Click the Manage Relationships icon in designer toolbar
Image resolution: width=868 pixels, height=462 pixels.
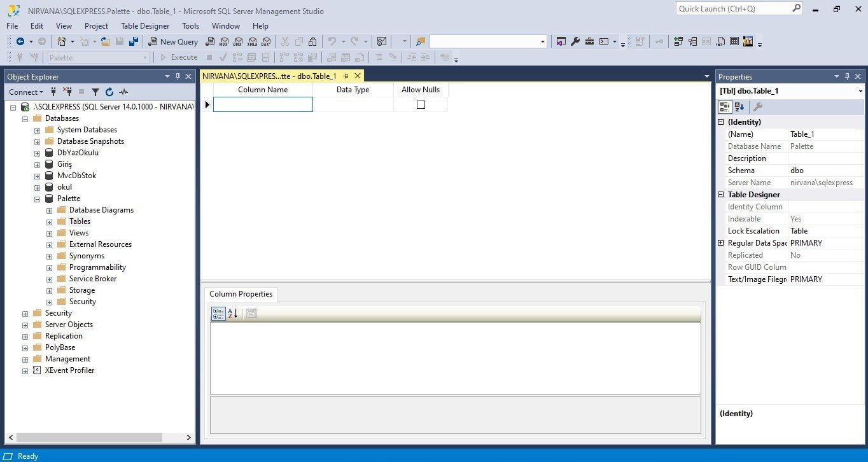[x=677, y=41]
